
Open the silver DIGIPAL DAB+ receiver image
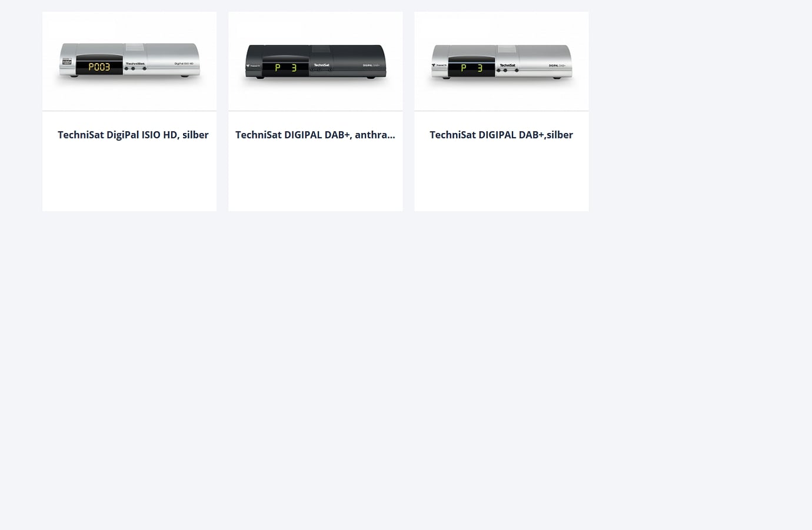click(501, 61)
